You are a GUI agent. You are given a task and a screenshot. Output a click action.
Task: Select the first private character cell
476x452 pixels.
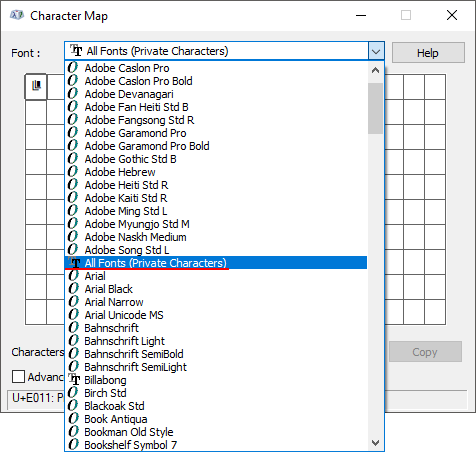[36, 87]
